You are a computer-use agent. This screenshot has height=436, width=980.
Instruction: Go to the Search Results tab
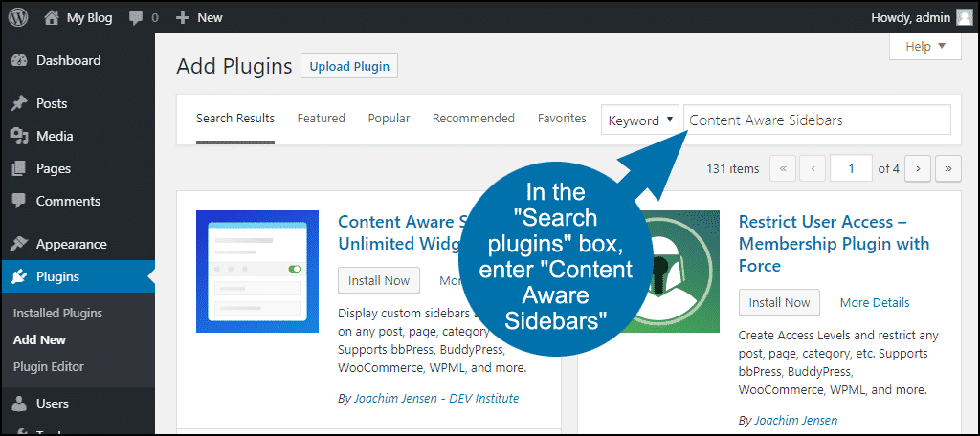pyautogui.click(x=235, y=118)
